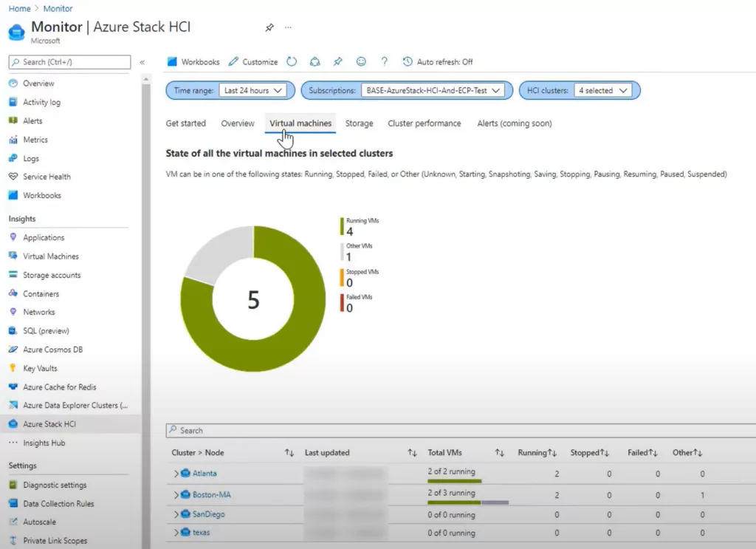The height and width of the screenshot is (549, 756).
Task: Open the Subscriptions dropdown
Action: click(433, 90)
